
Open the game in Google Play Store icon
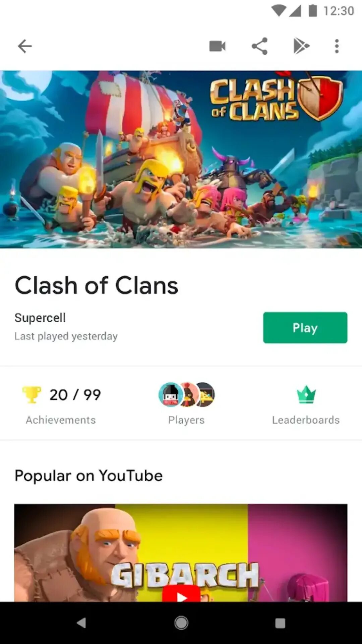point(301,46)
